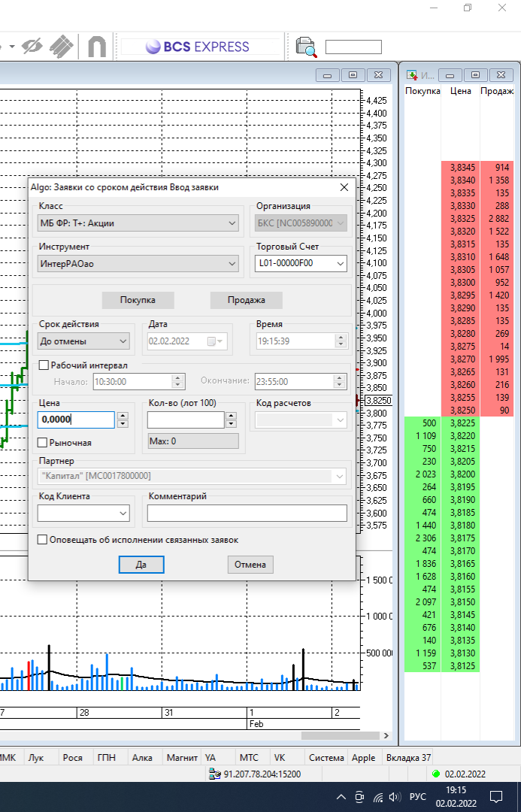Open the Windows notification center icon

496,796
